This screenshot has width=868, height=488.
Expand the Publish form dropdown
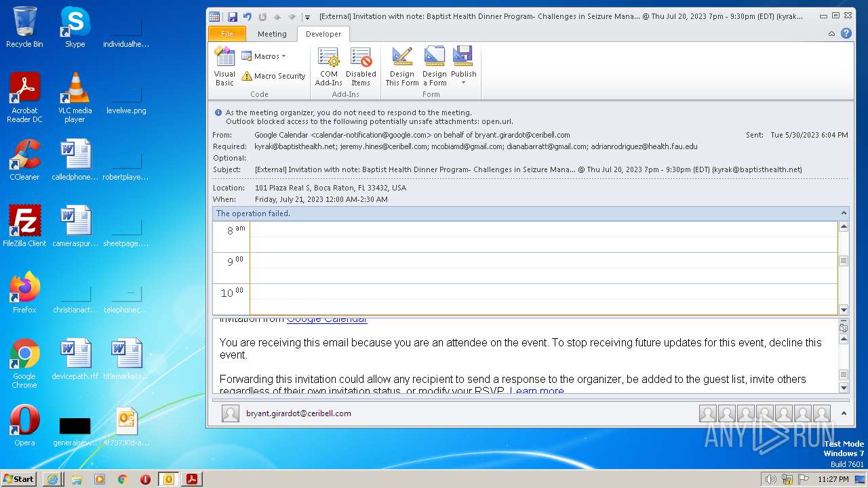pyautogui.click(x=464, y=66)
